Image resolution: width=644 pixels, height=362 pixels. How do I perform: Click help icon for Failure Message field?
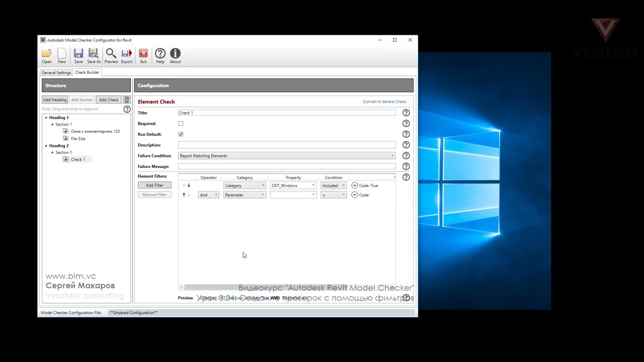[406, 166]
